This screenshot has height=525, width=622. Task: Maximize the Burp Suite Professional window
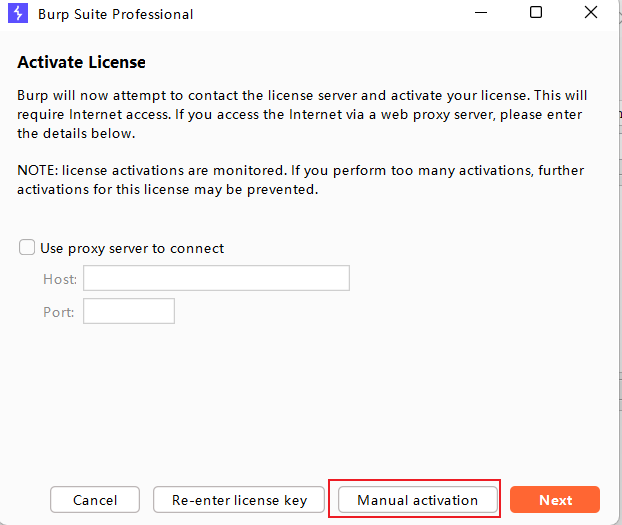(536, 13)
